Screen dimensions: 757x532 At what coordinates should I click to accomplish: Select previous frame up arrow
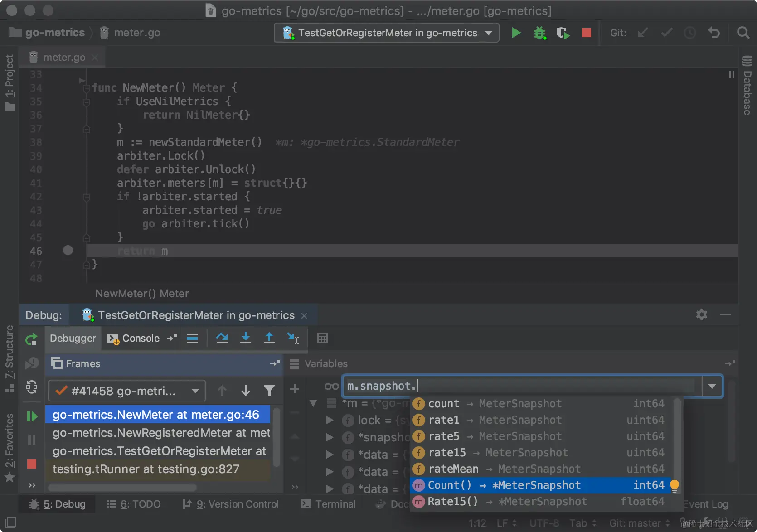tap(222, 391)
